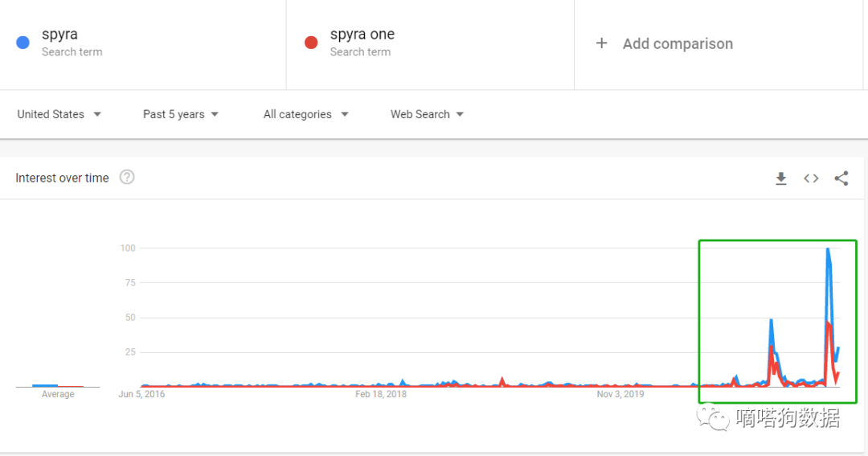Download the interest over time CSV

780,179
